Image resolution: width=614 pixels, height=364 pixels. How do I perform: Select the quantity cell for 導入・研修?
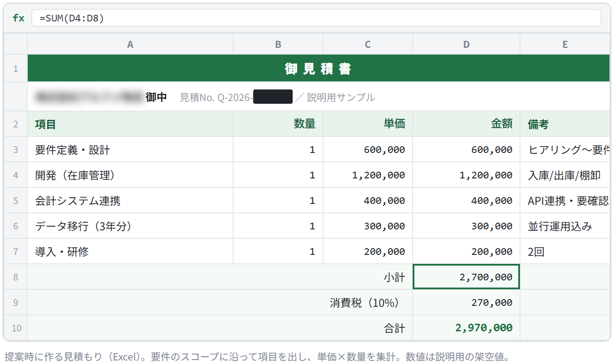point(278,251)
